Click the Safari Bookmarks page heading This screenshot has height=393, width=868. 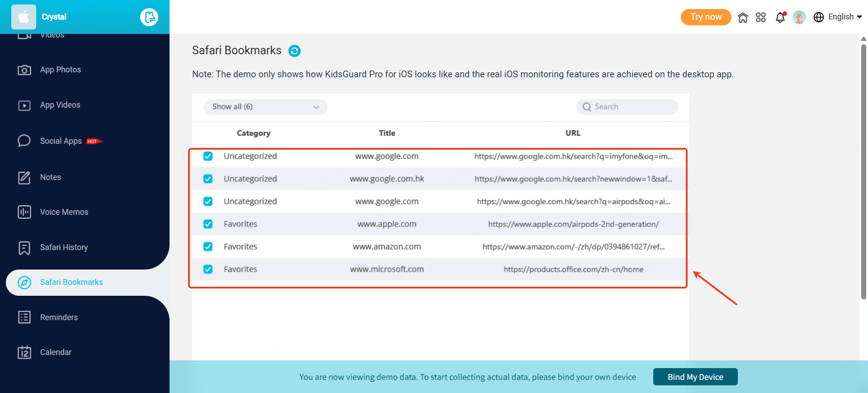coord(237,50)
